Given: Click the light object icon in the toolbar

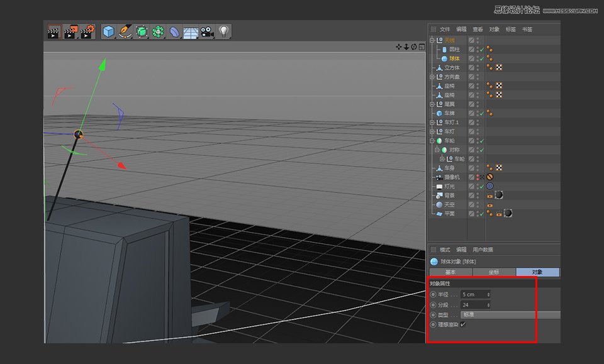Looking at the screenshot, I should click(x=224, y=31).
